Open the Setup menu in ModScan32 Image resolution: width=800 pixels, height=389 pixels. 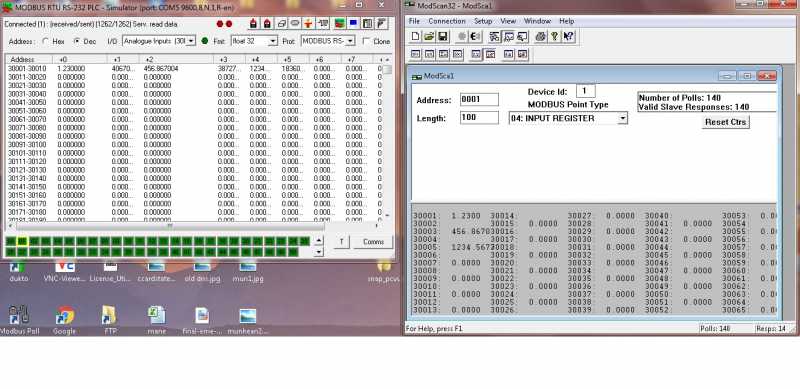(483, 21)
